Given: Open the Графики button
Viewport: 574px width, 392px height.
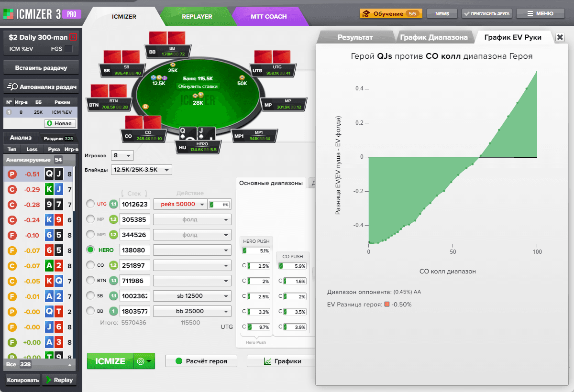Looking at the screenshot, I should (282, 361).
